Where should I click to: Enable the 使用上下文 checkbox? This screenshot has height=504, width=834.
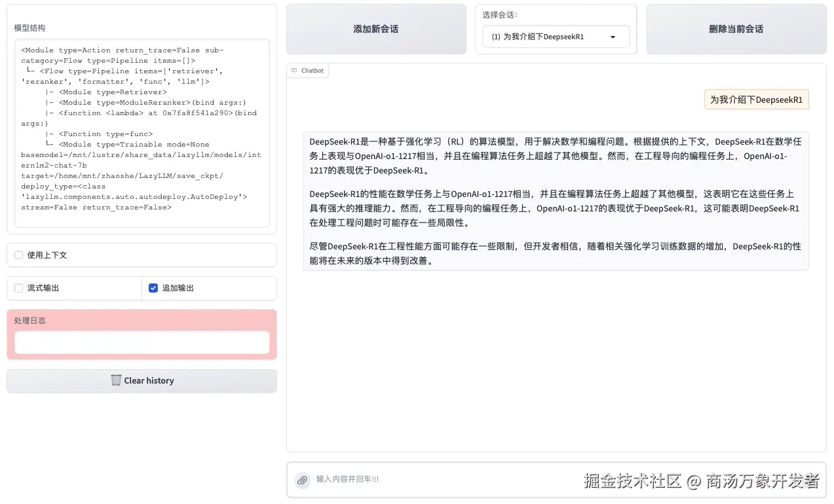pos(18,255)
